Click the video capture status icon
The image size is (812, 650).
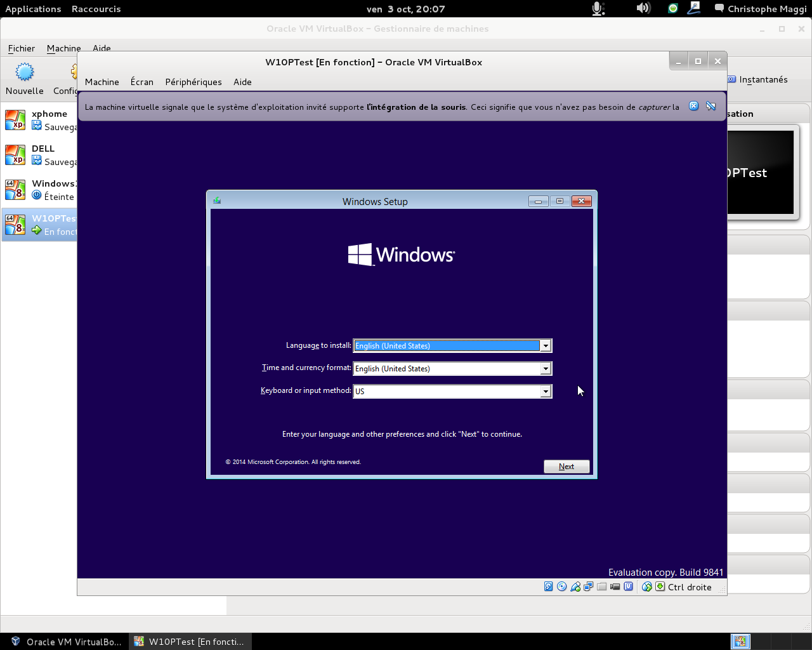615,587
